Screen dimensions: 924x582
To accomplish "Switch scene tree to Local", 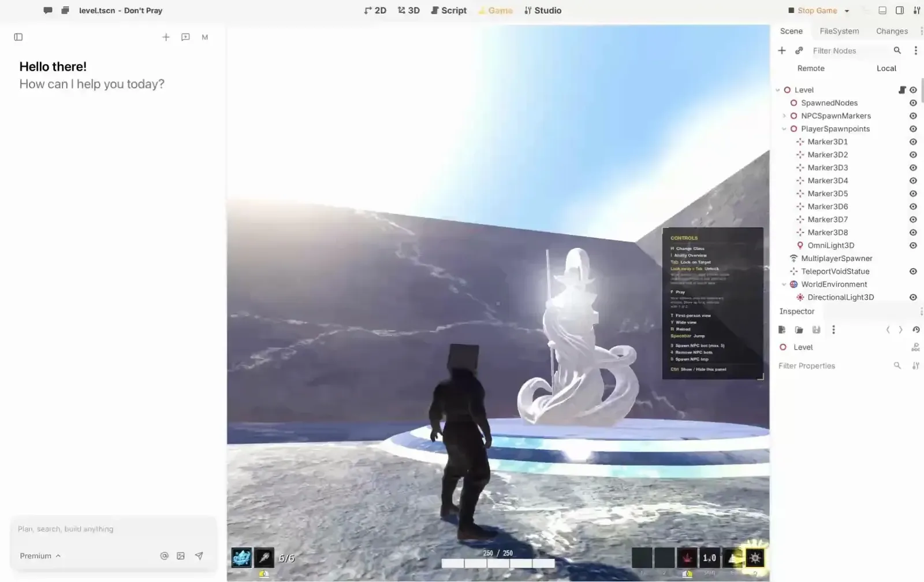I will (x=886, y=68).
